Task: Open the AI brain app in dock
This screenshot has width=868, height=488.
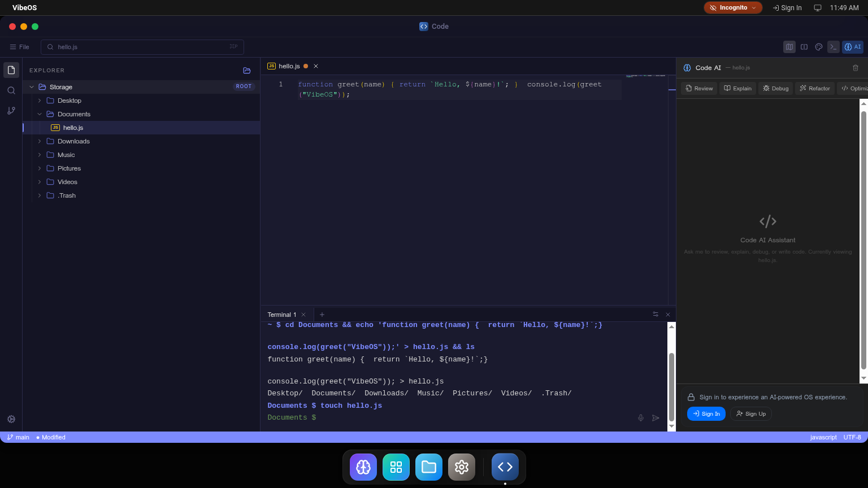Action: click(x=363, y=467)
